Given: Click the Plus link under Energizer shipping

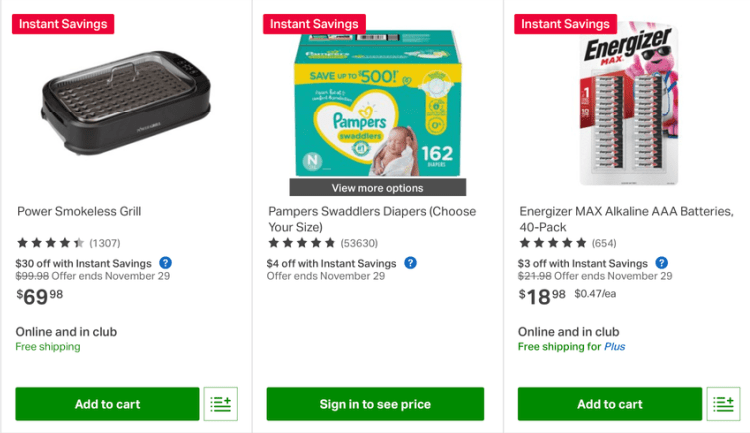Looking at the screenshot, I should (614, 347).
